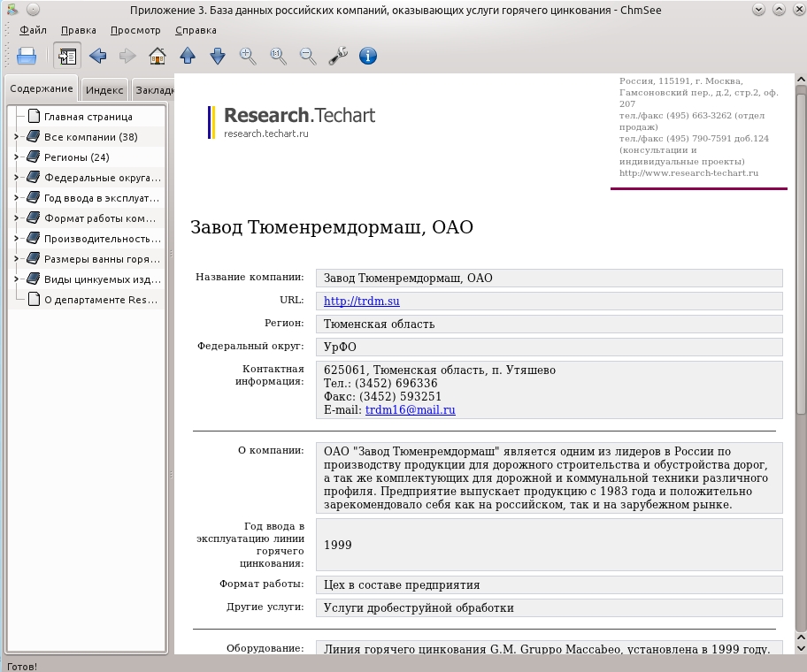Viewport: 807px width, 672px height.
Task: Click the Завод Тюменремдормаш, ОАО heading
Action: point(332,227)
